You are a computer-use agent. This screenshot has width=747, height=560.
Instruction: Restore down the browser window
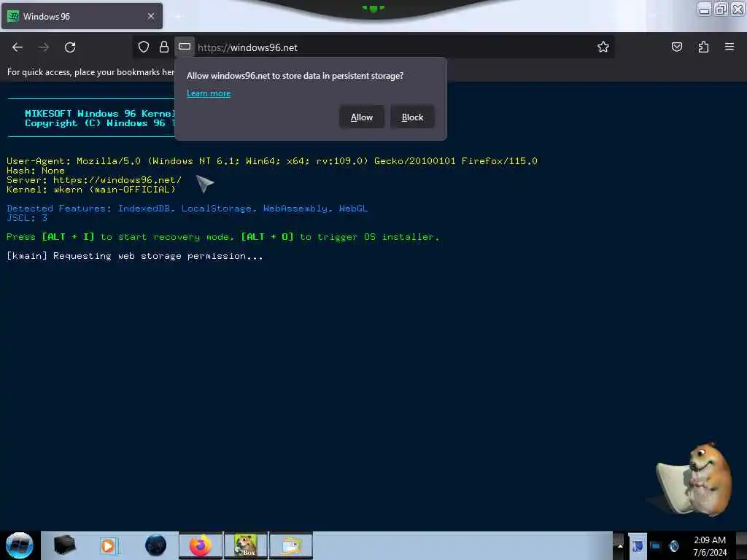(721, 9)
